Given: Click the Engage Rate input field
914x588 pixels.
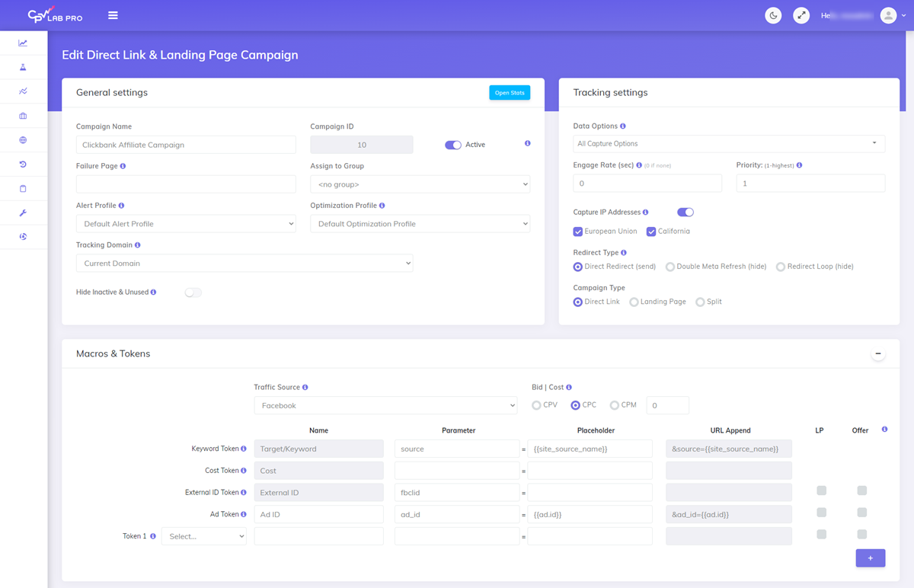Looking at the screenshot, I should 647,184.
